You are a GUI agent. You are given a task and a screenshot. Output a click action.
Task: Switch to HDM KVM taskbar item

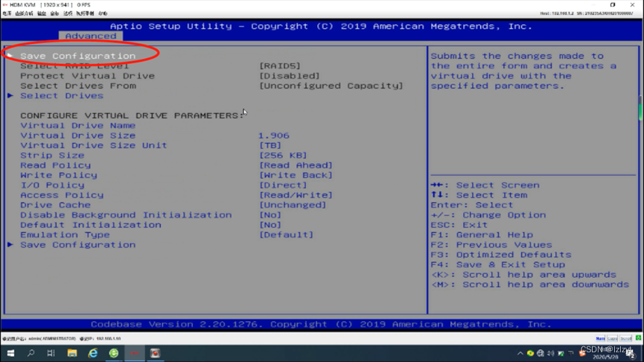pos(135,353)
